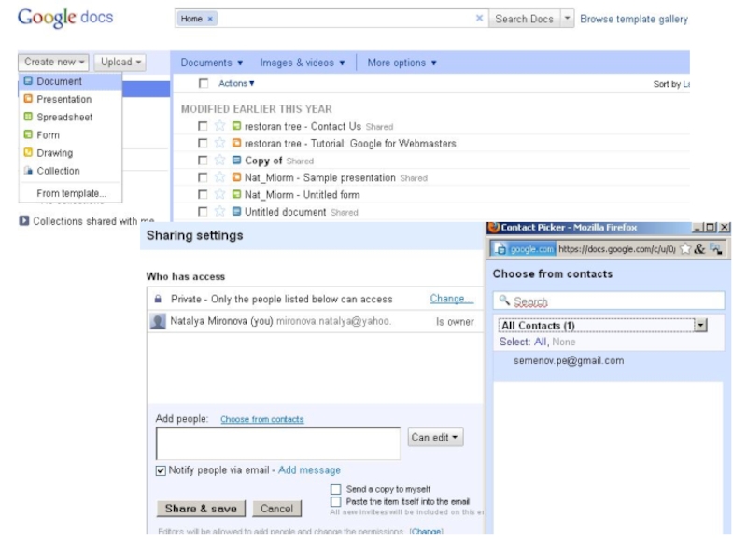Click the Firefox icon in Contact Picker title
Screen dimensions: 747x560
click(x=494, y=227)
